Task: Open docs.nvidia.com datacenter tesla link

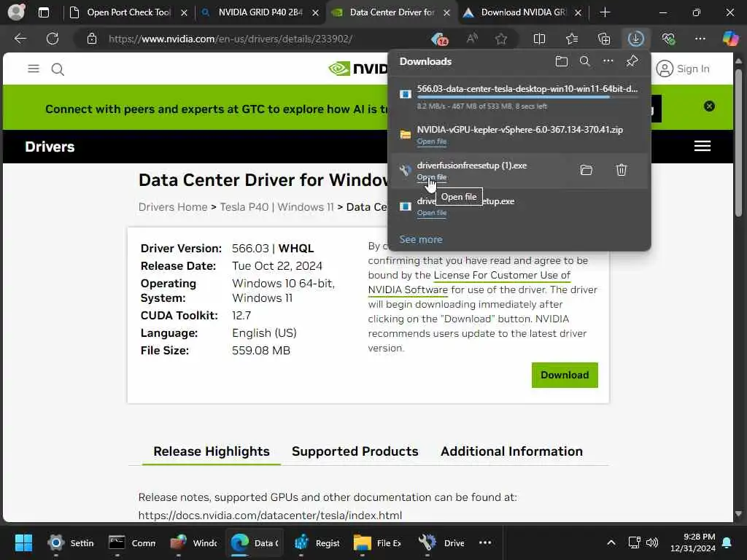Action: click(270, 516)
